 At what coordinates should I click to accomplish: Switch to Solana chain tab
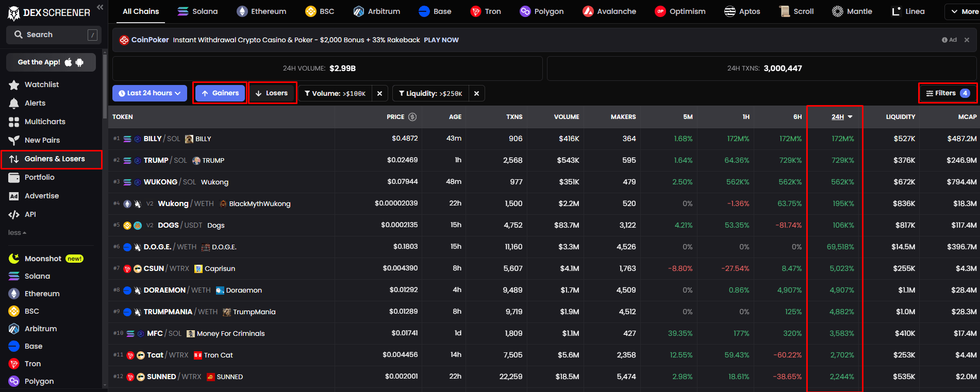pos(197,11)
